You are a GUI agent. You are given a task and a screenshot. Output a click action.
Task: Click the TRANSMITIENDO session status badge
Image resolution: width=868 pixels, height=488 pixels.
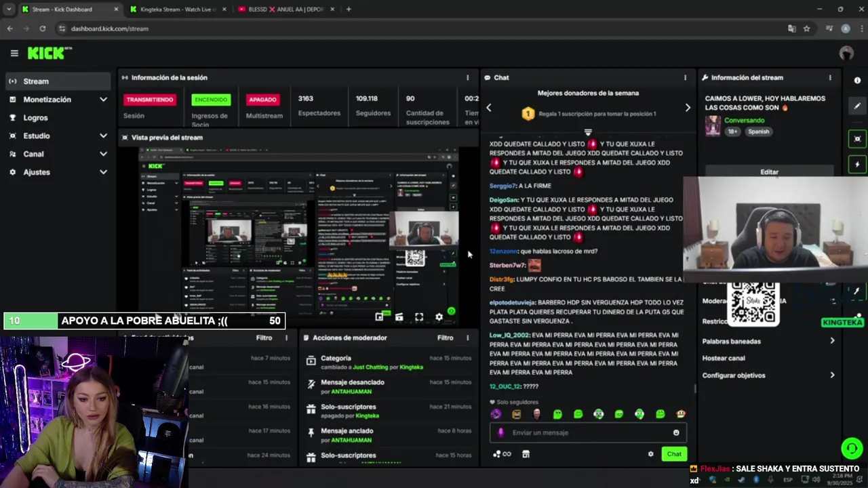[x=150, y=100]
